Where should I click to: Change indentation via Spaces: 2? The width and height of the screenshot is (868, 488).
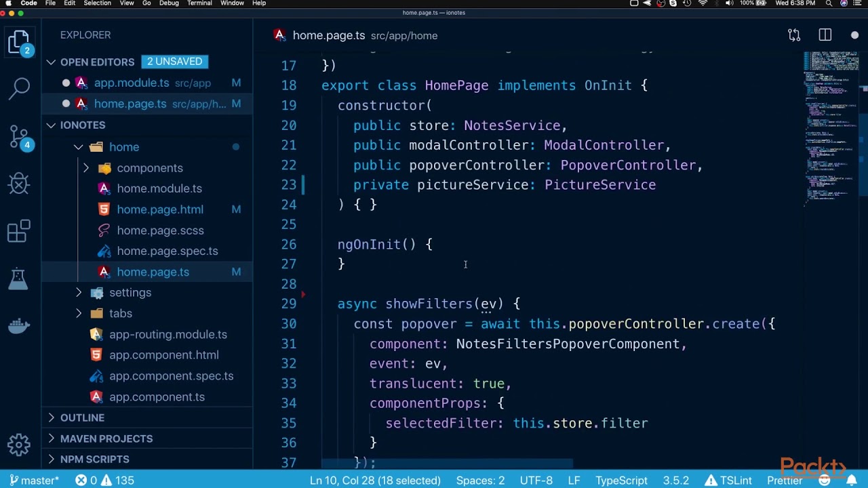click(480, 480)
